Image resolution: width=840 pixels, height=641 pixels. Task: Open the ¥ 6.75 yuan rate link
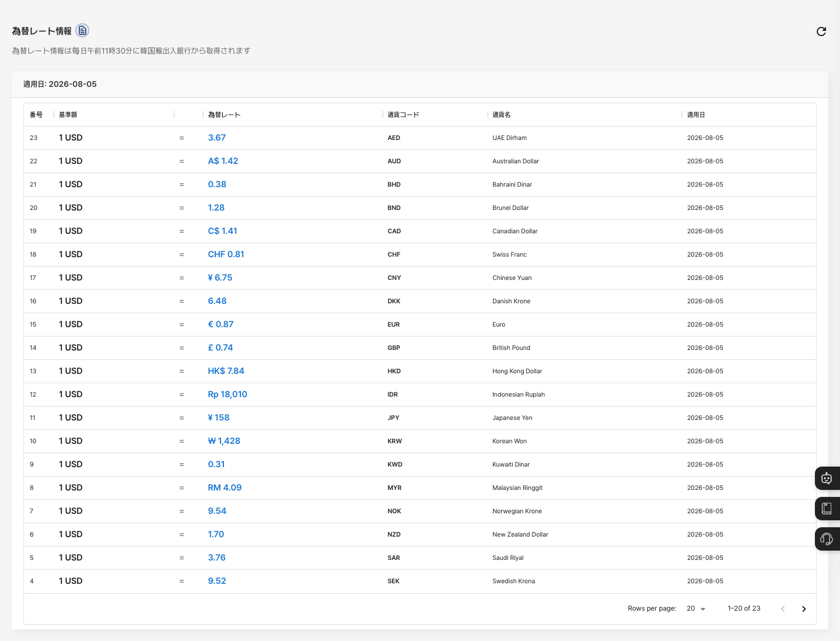coord(220,278)
